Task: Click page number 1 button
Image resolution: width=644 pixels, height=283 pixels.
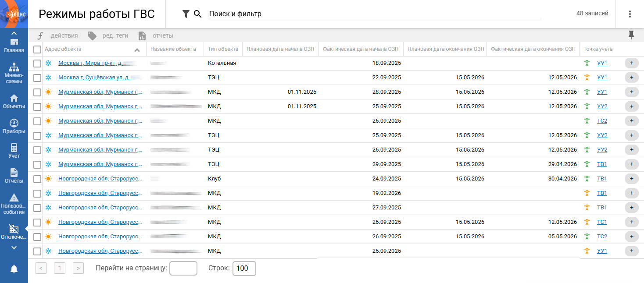Action: point(60,268)
